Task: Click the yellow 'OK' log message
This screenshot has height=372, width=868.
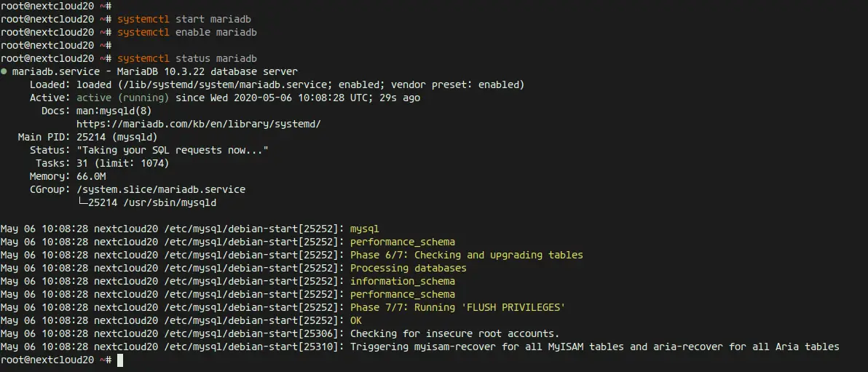Action: (x=356, y=320)
